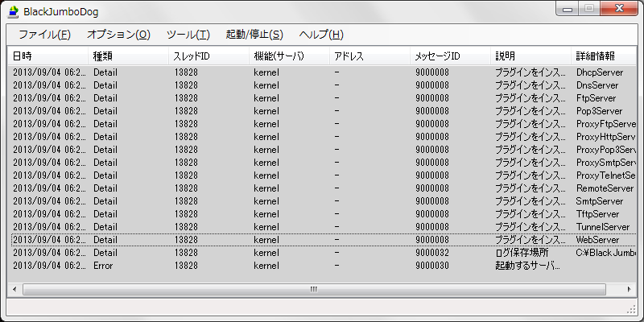This screenshot has width=644, height=322.
Task: Select the TftpServer log row
Action: click(322, 214)
